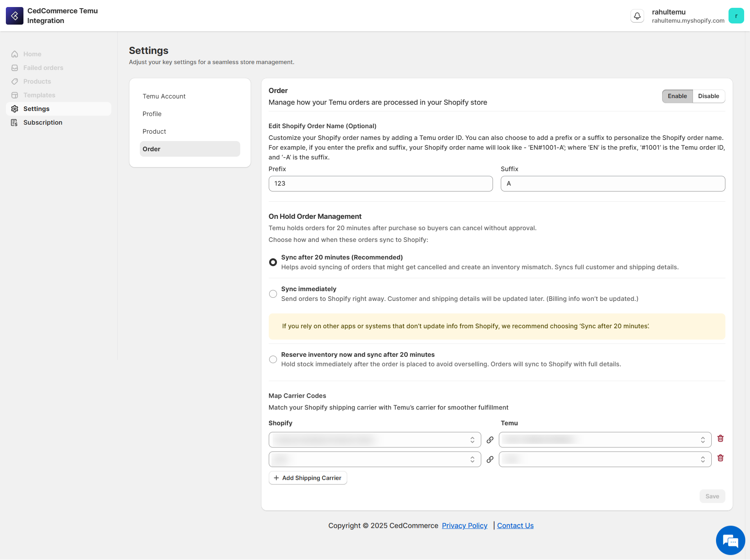The image size is (750, 560).
Task: Click the Settings gear icon
Action: click(15, 109)
